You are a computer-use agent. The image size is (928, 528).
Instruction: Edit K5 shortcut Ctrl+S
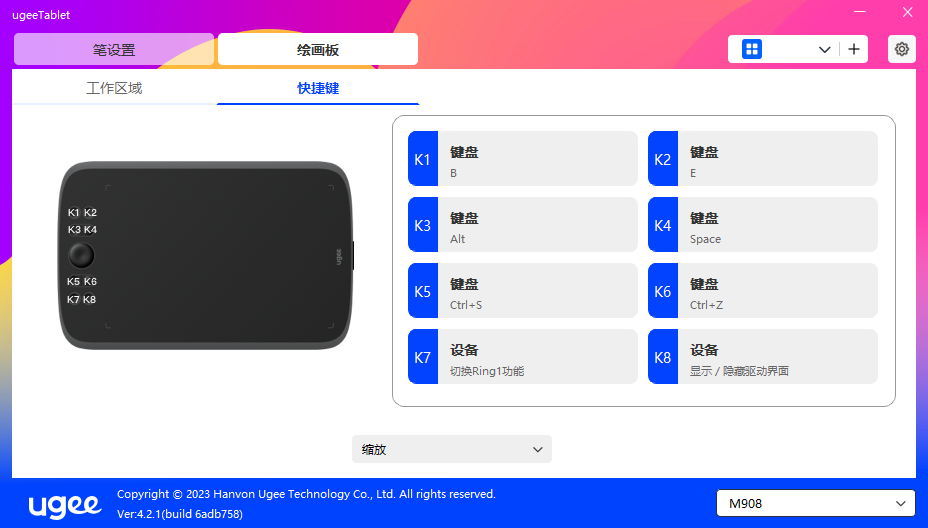(x=537, y=291)
